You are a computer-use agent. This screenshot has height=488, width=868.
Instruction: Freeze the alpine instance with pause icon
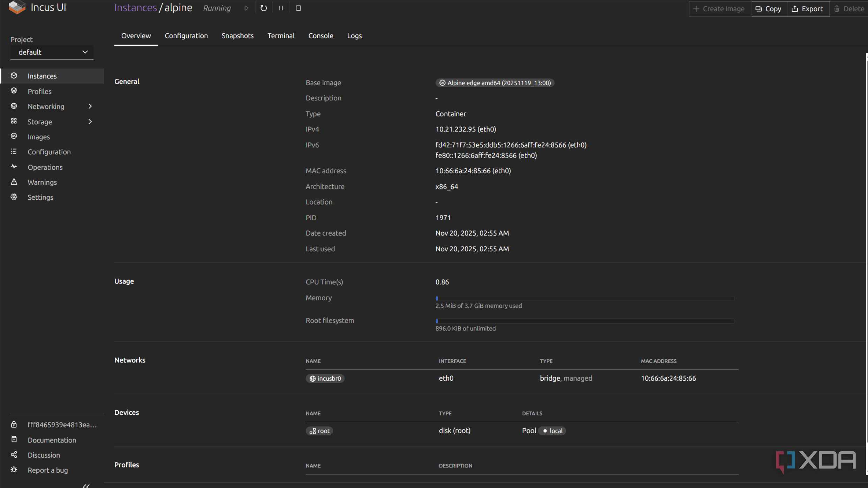pos(281,8)
